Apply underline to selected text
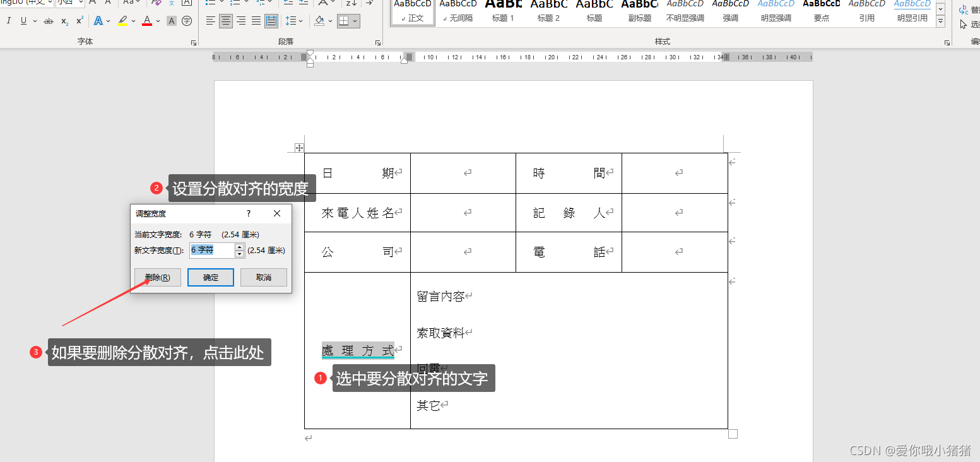 [24, 21]
